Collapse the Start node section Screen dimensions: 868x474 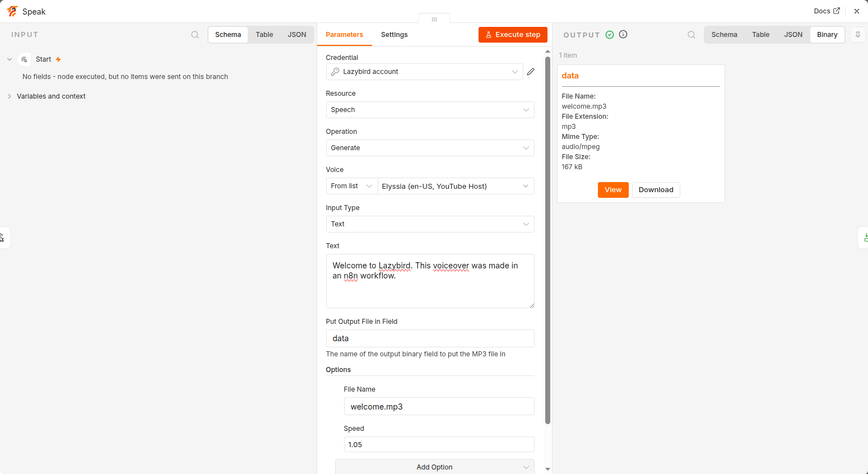tap(10, 59)
